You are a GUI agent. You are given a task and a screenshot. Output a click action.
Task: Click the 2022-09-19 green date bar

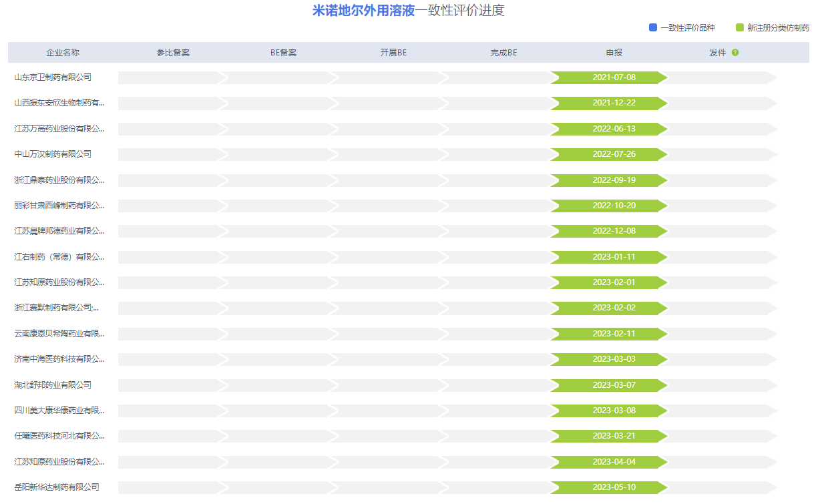click(609, 180)
